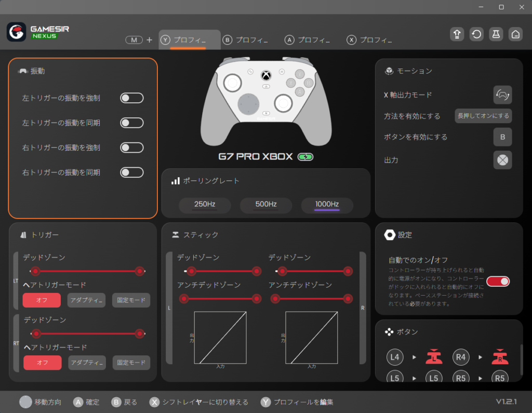Click RT デッドゾーン slider right handle
Screen dimensions: 532x413
(139, 334)
